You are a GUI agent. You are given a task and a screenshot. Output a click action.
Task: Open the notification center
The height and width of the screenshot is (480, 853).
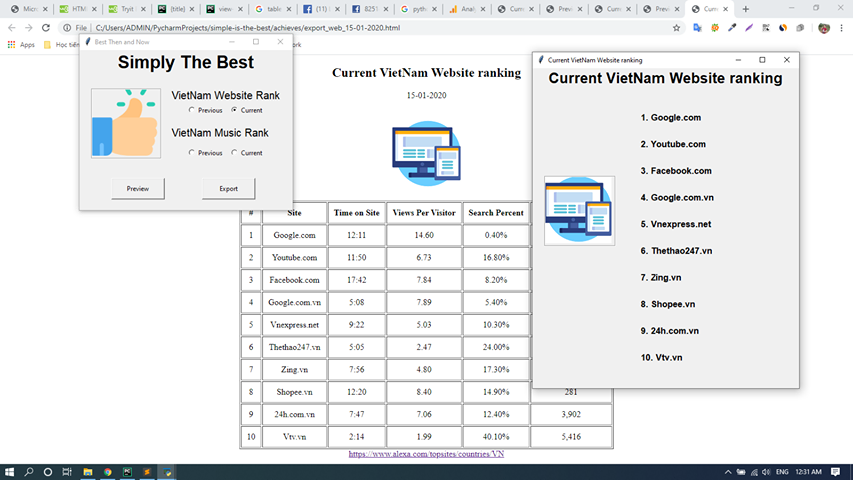(836, 472)
